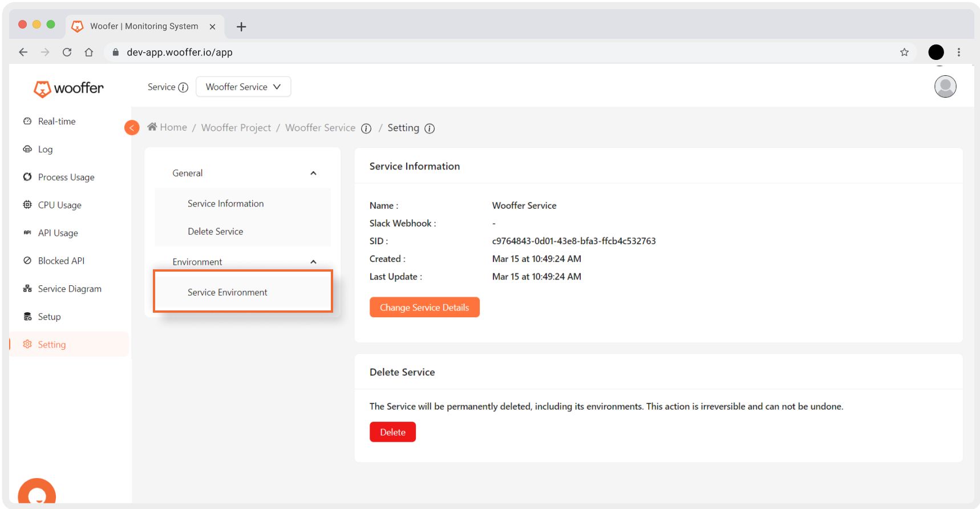The height and width of the screenshot is (509, 980).
Task: Go back in the browser
Action: pos(23,52)
